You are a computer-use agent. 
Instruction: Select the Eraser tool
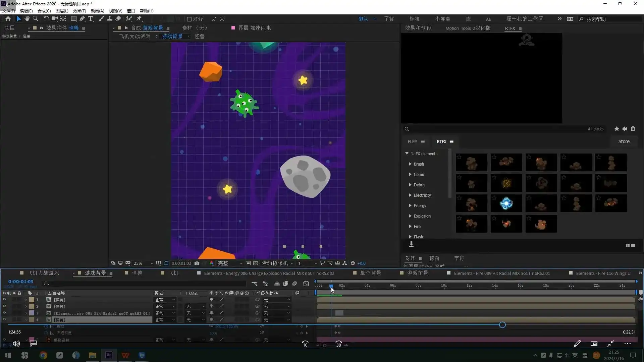pyautogui.click(x=118, y=19)
